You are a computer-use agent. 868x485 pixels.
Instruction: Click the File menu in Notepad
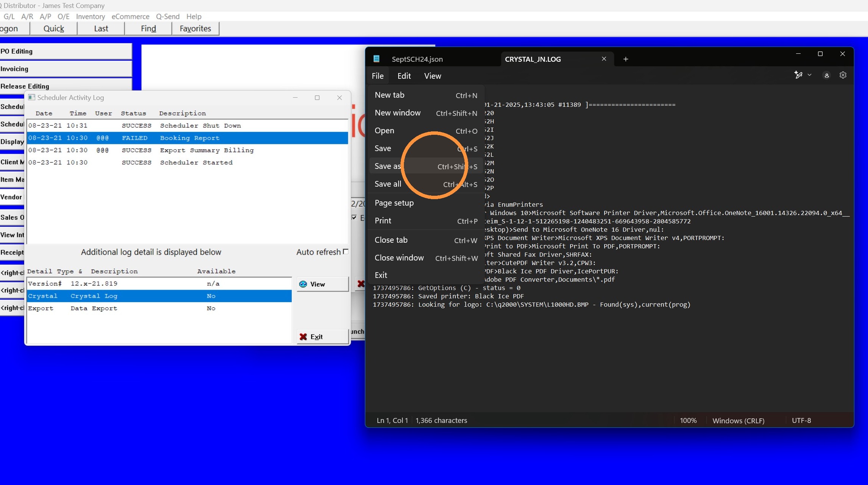[377, 76]
